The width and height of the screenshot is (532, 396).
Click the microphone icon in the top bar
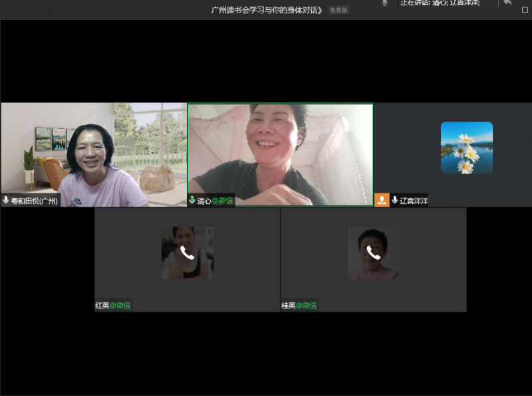tap(384, 3)
